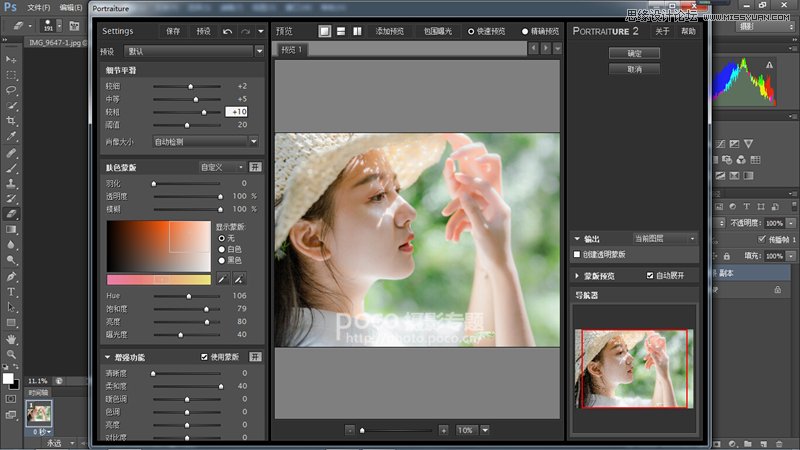Screen dimensions: 800x450
Task: Expand the 蒙版预览 section
Action: coord(577,275)
